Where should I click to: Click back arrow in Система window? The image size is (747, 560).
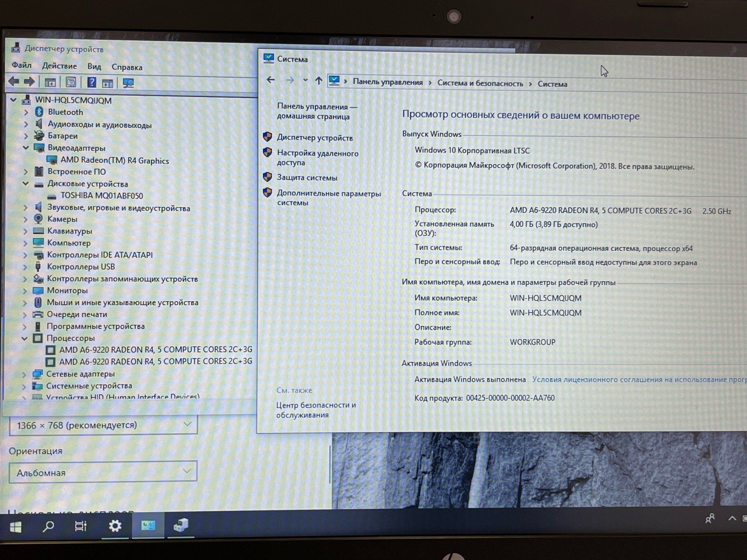(271, 80)
